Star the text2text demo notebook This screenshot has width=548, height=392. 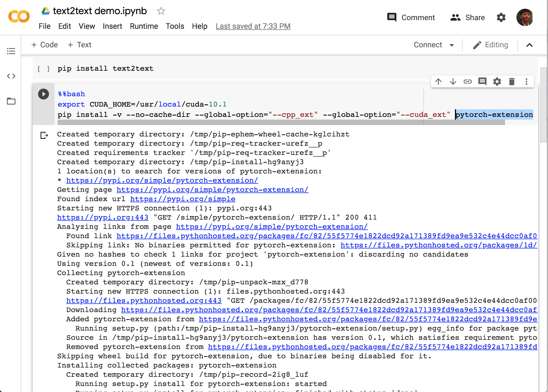161,11
